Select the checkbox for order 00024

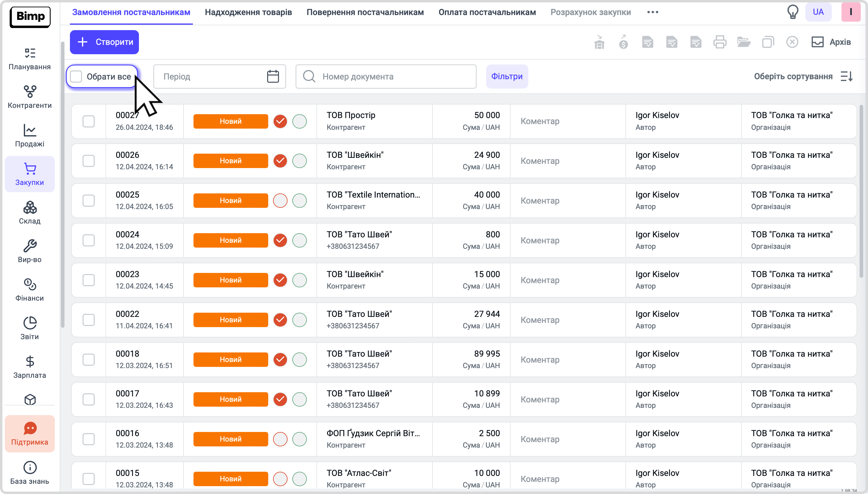coord(89,240)
